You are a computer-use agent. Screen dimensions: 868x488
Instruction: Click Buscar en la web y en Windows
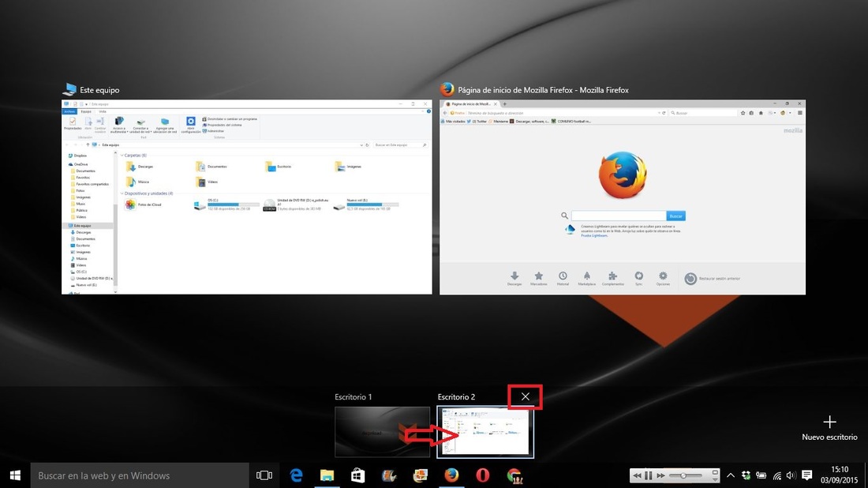coord(140,475)
